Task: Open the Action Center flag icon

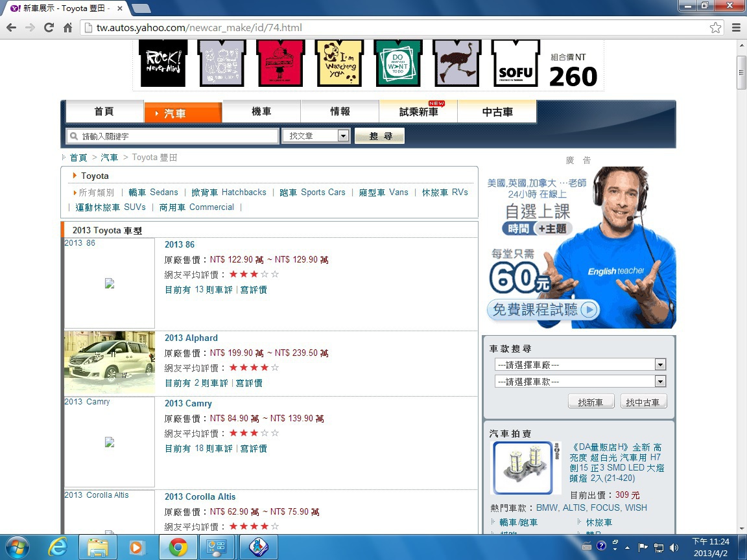Action: 643,547
